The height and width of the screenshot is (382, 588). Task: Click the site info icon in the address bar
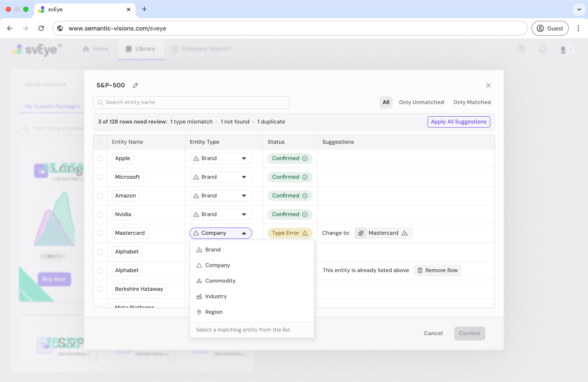60,28
